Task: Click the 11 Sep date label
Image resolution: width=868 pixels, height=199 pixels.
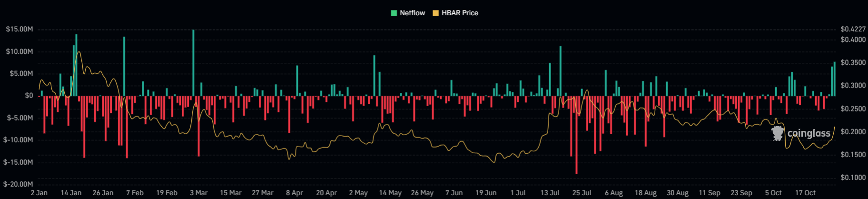Action: tap(709, 193)
